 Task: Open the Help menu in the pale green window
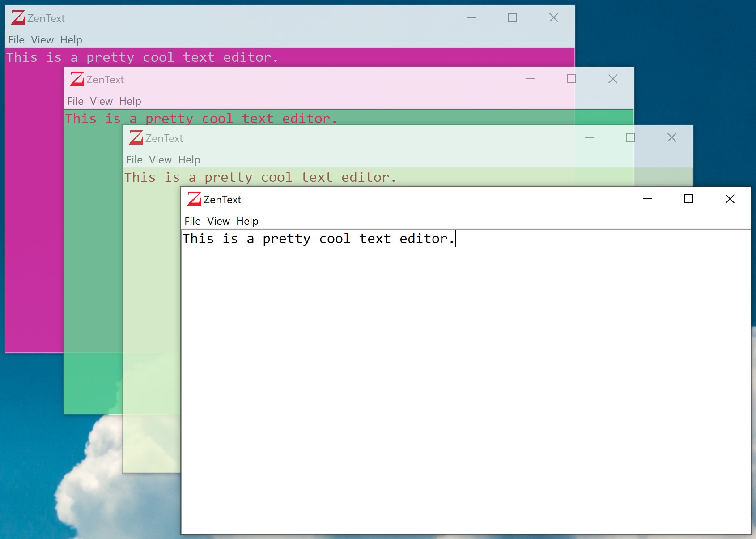click(189, 160)
